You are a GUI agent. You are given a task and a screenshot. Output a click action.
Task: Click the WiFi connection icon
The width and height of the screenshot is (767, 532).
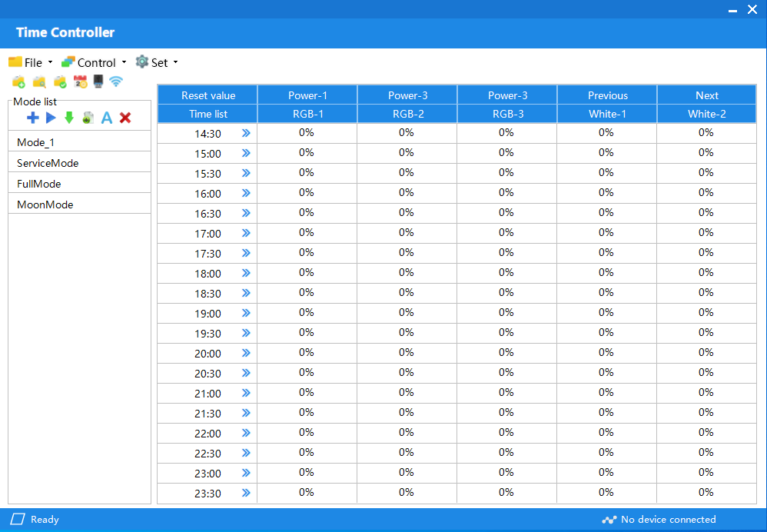[x=116, y=81]
